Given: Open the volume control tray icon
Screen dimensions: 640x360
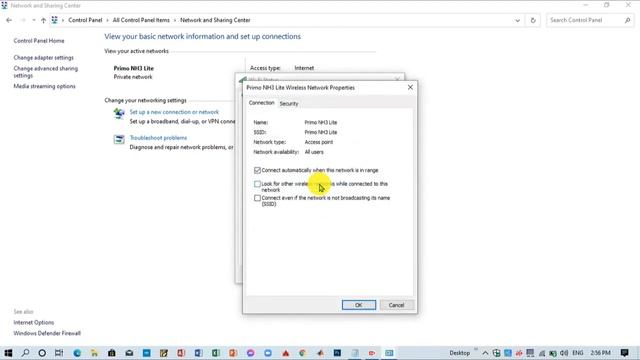Looking at the screenshot, I should pyautogui.click(x=564, y=353).
